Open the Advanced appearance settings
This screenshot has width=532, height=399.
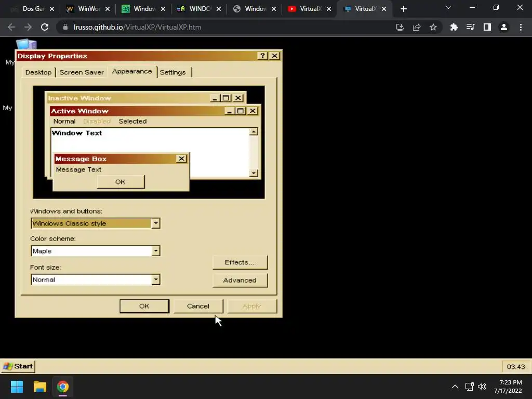point(240,280)
